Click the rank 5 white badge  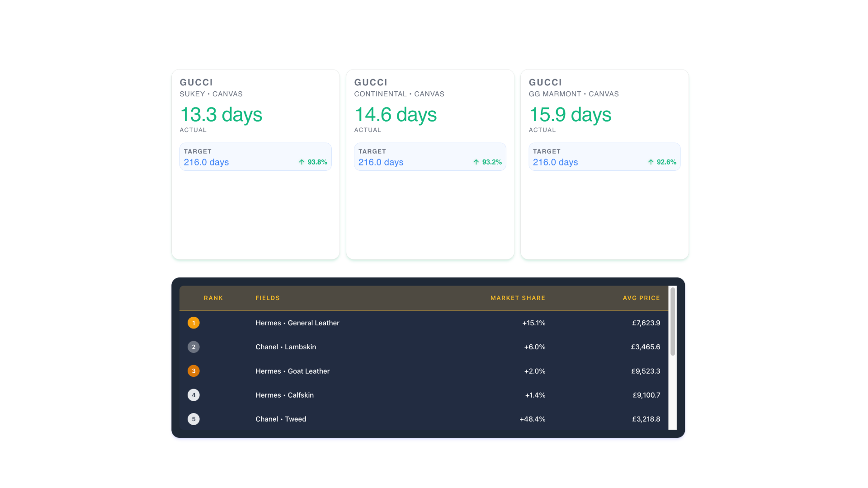point(193,419)
